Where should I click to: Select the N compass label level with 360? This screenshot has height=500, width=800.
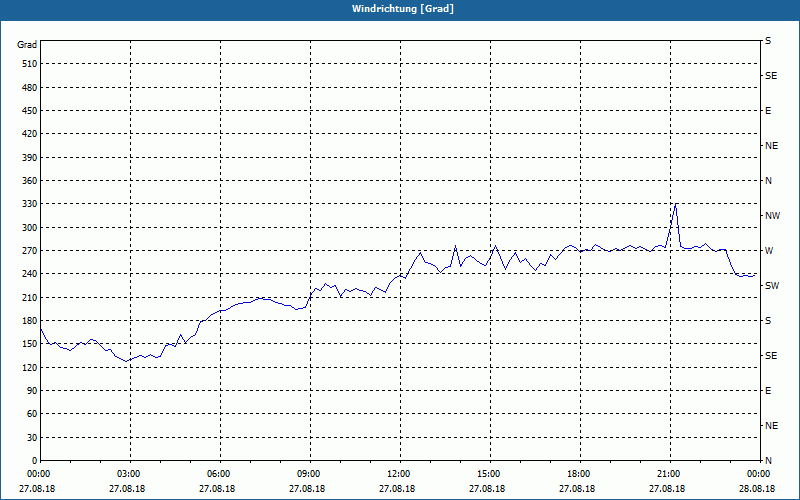tap(768, 181)
